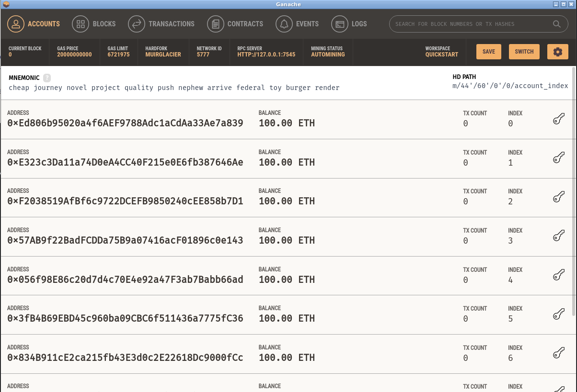The image size is (577, 392).
Task: Show private key for index 5 account
Action: click(559, 314)
